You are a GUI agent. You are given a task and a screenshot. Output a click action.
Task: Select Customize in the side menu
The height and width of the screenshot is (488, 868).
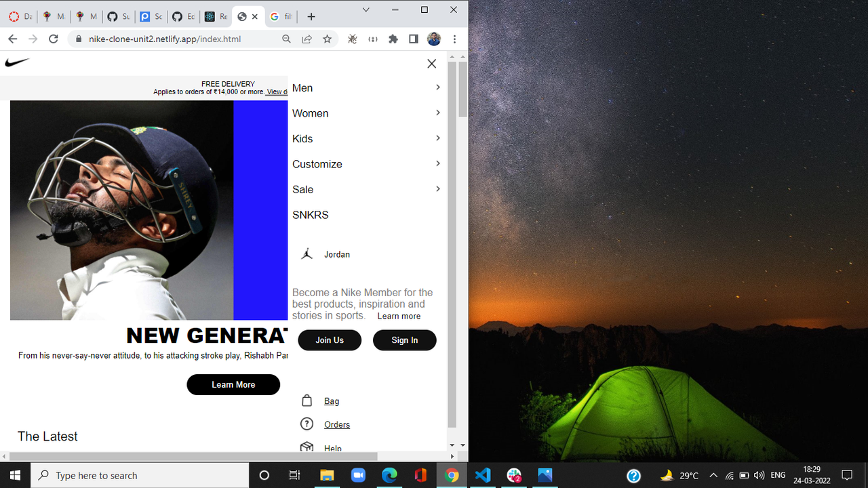coord(317,164)
